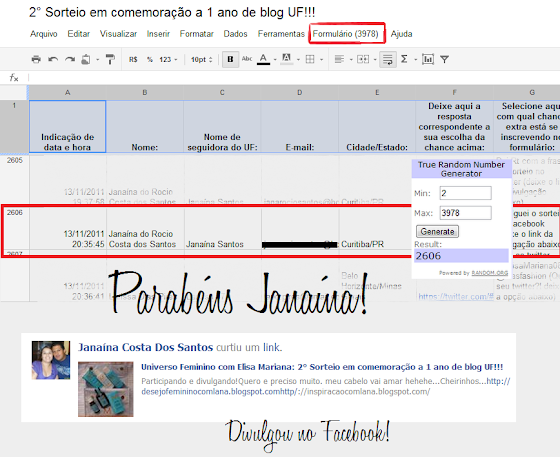
Task: Click the formula bar input
Action: pos(293,77)
